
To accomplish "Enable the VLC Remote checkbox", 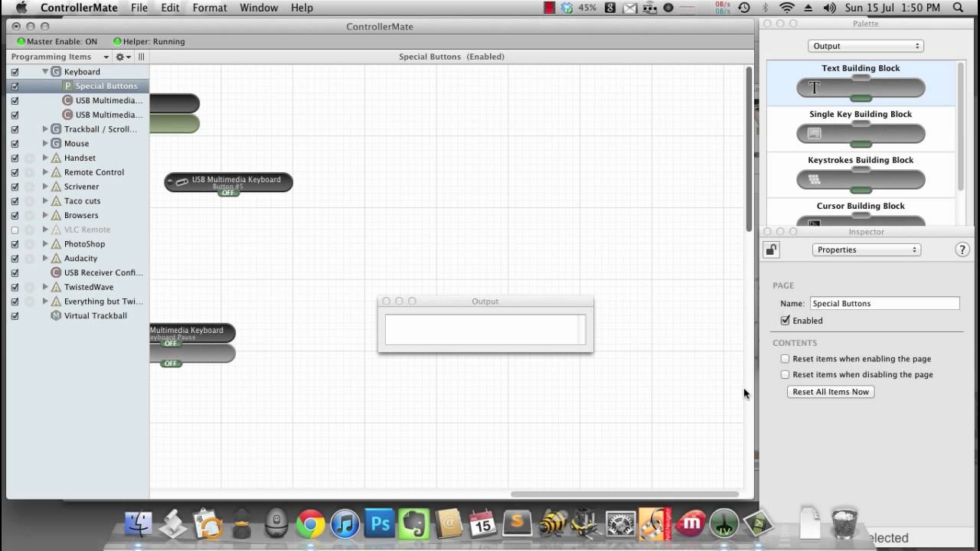I will point(15,230).
